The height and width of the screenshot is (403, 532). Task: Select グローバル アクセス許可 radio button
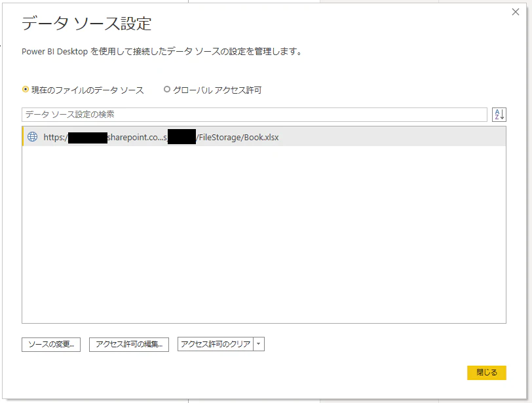click(166, 90)
